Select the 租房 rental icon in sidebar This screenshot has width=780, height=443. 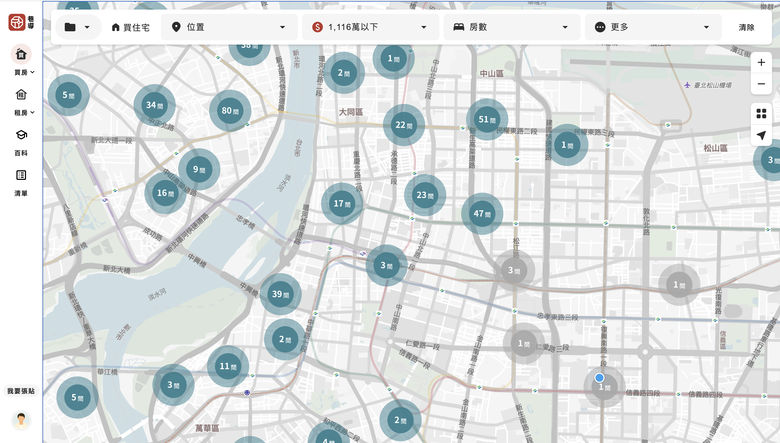(21, 94)
